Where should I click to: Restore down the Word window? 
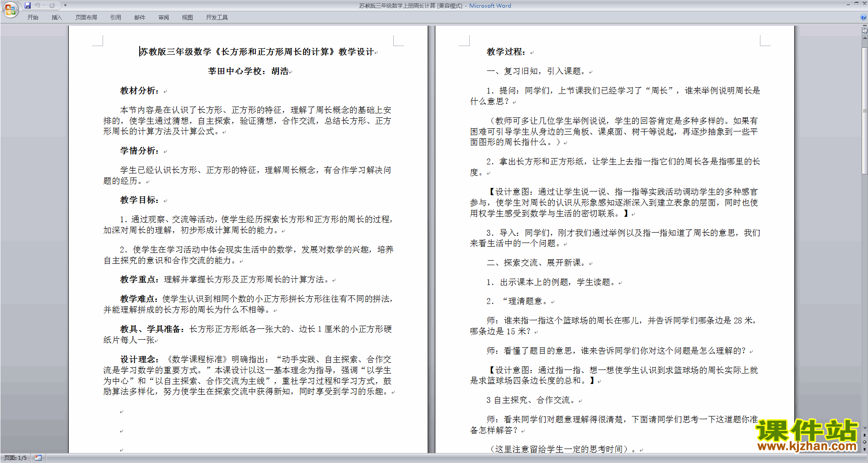856,4
